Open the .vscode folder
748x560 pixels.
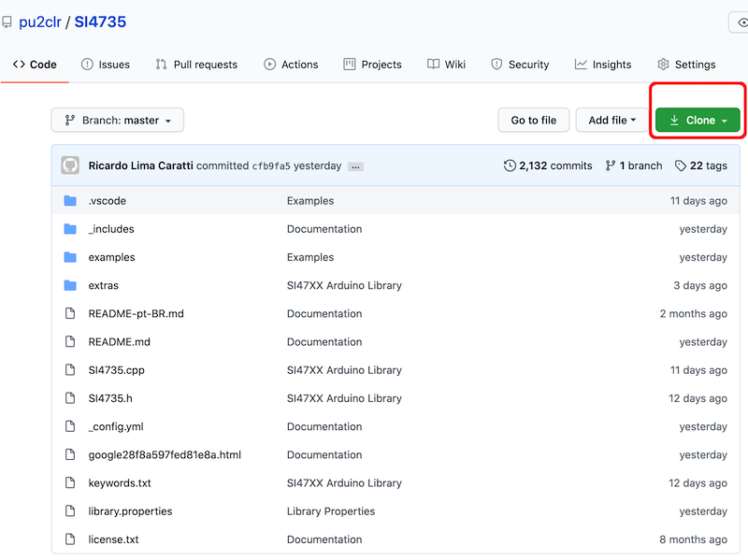tap(108, 201)
